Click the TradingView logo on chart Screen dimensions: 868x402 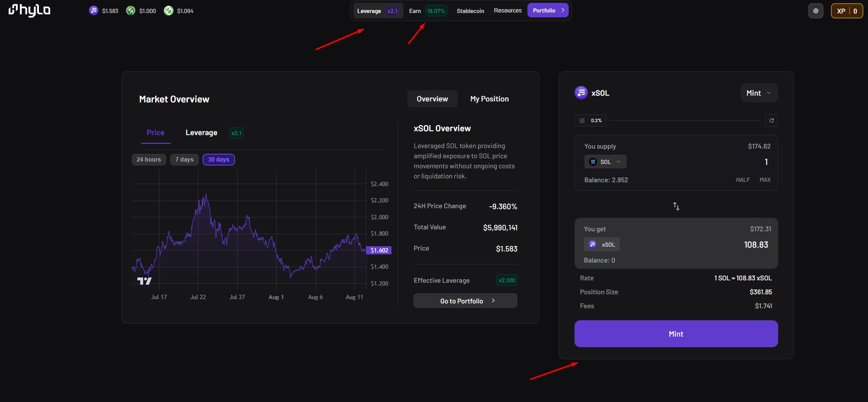(x=144, y=281)
